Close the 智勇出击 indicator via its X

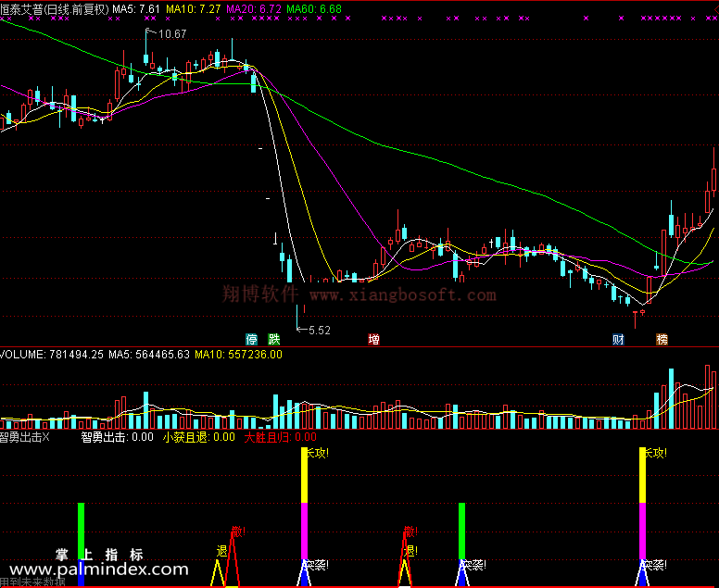pos(45,437)
